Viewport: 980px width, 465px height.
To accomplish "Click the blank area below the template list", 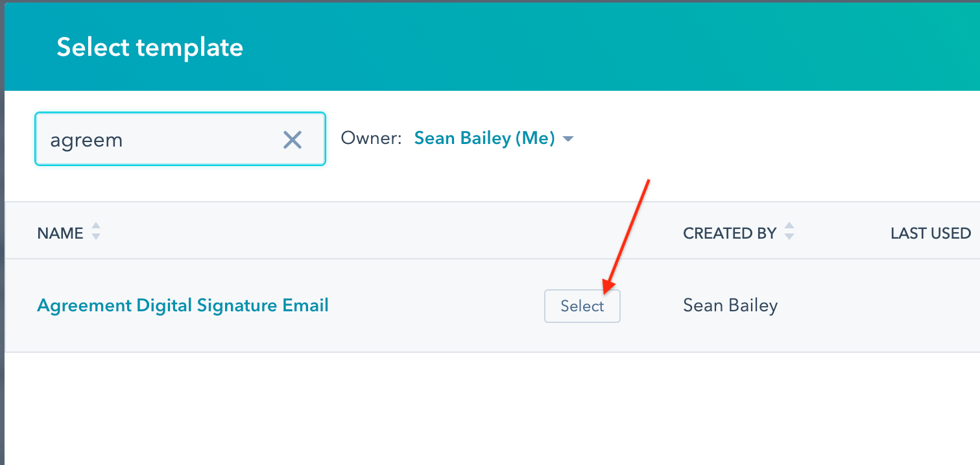I will tap(492, 409).
